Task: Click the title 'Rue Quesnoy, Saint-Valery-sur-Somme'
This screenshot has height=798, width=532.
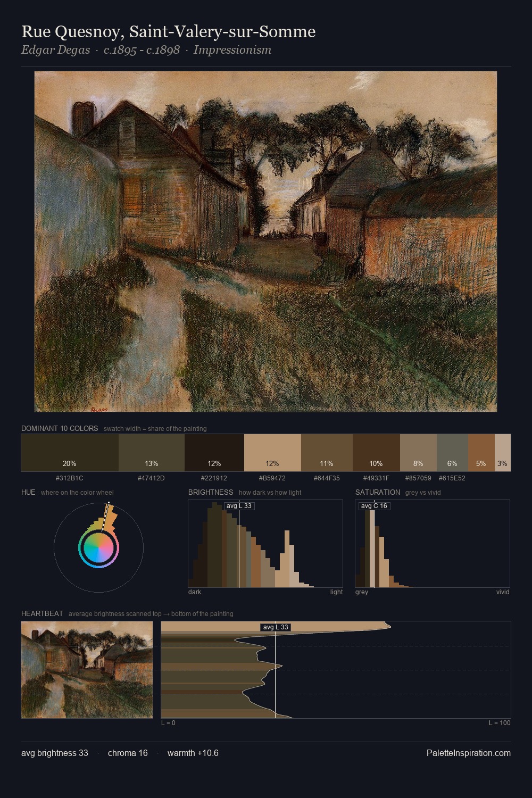Action: pos(169,32)
